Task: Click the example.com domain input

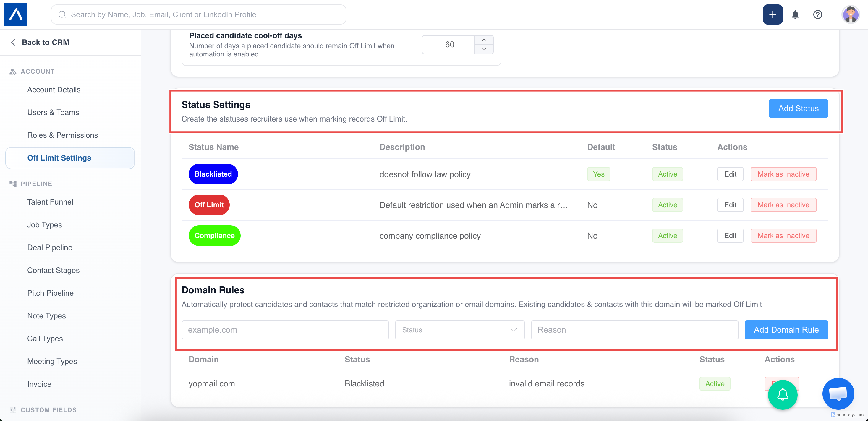Action: click(x=285, y=330)
